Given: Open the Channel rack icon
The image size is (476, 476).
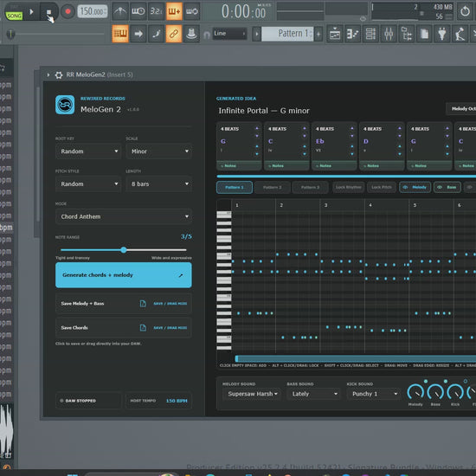Looking at the screenshot, I should (x=370, y=34).
